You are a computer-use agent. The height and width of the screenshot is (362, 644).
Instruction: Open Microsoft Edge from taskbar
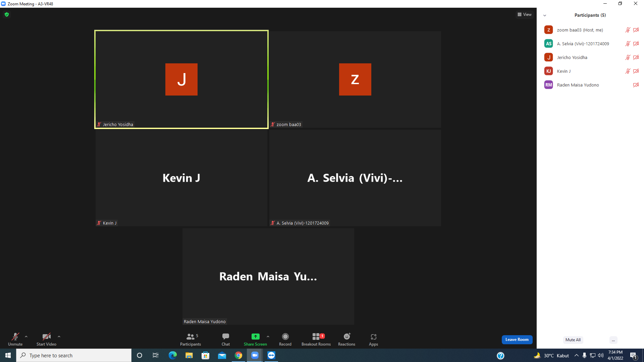pos(172,355)
